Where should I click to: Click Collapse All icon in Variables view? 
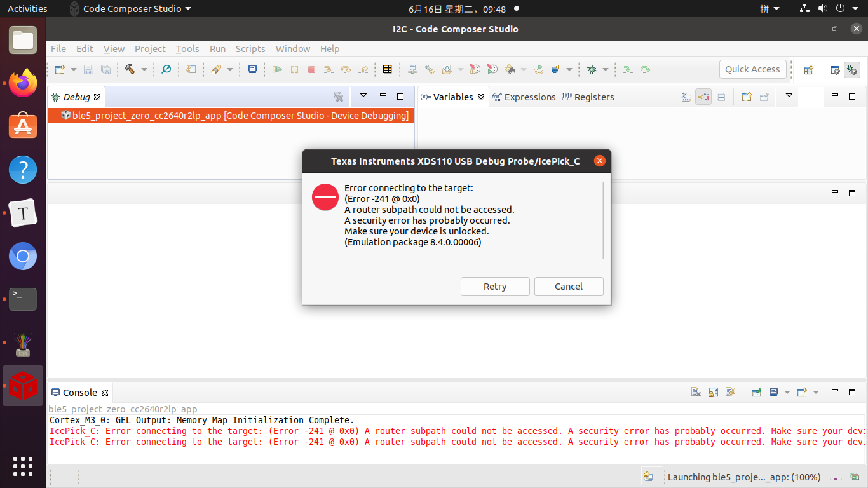(721, 97)
